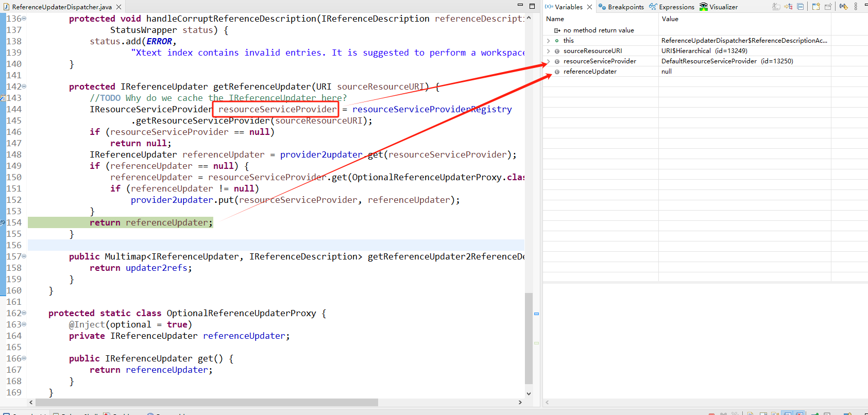Viewport: 868px width, 415px height.
Task: Close the ReferenceUpdaterDispatcher.java editor tab
Action: point(119,7)
